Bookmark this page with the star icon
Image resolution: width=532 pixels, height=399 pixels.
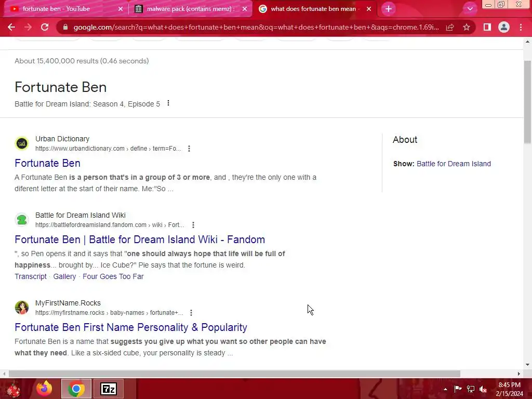pos(467,27)
